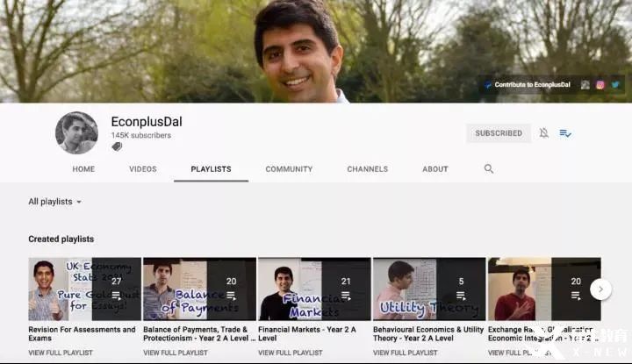Click the website icon before Instagram
The height and width of the screenshot is (364, 632).
coord(585,84)
